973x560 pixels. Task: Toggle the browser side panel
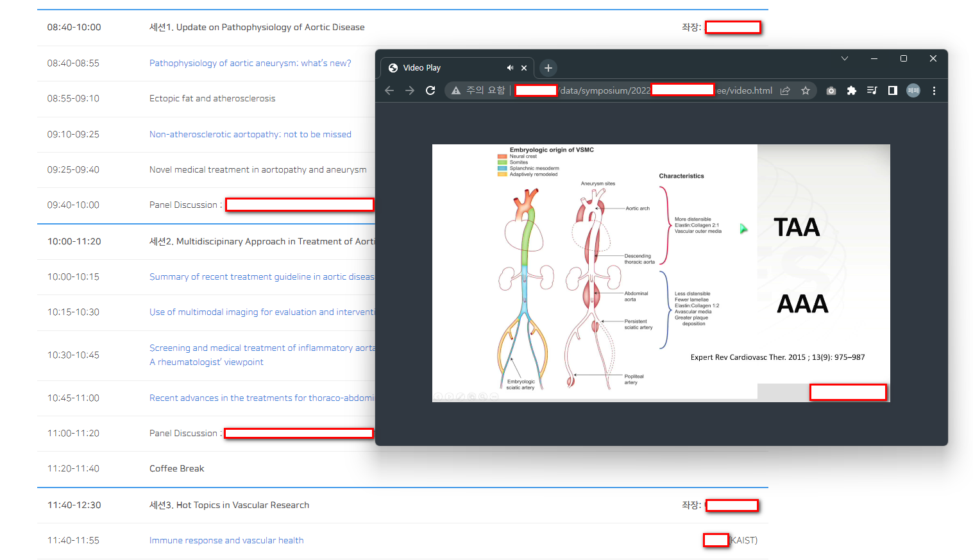pos(892,90)
